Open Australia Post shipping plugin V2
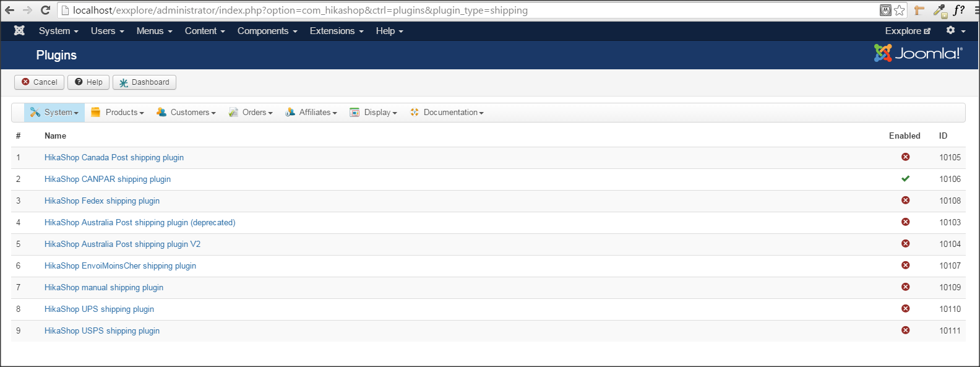Screen dimensions: 980x367 pyautogui.click(x=123, y=244)
